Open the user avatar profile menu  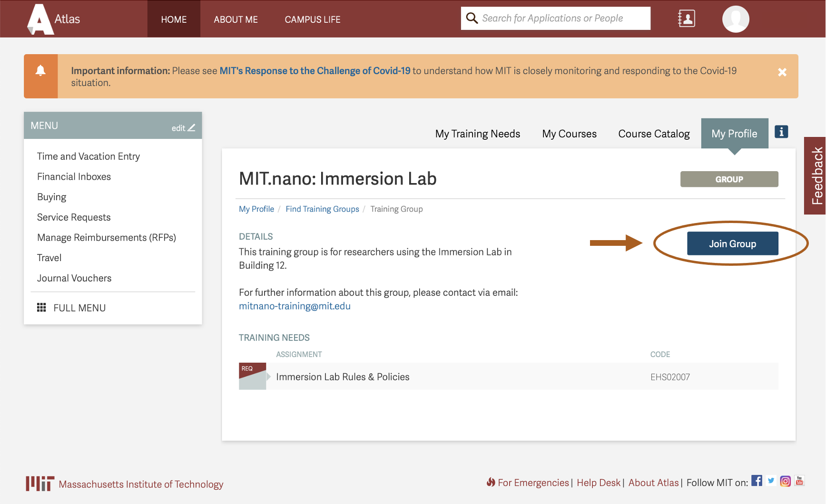click(736, 19)
